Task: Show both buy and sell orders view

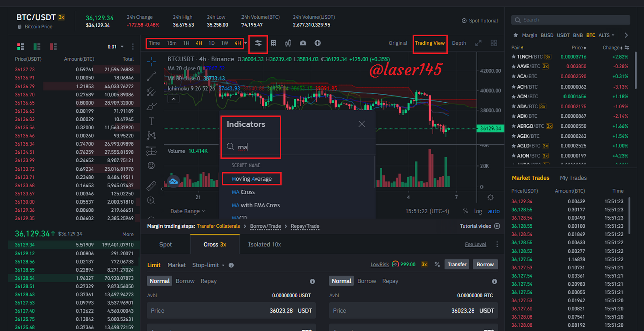Action: (21, 47)
